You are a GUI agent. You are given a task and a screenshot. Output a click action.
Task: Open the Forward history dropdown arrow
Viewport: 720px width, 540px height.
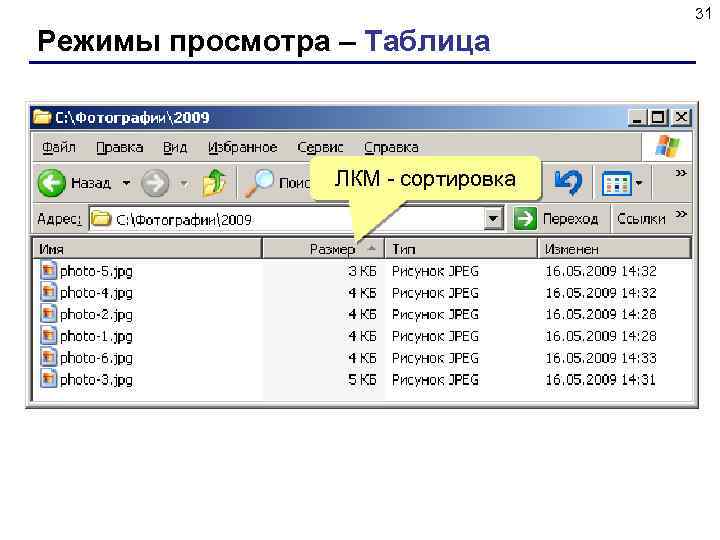click(x=184, y=184)
